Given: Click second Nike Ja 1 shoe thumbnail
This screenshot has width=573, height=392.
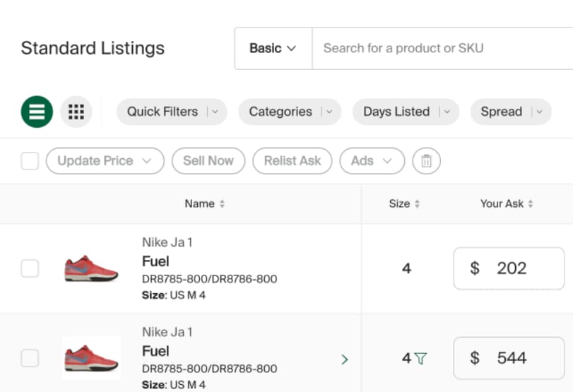Looking at the screenshot, I should tap(91, 358).
